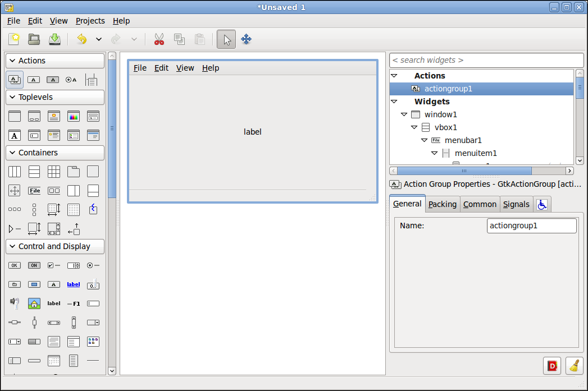Choose the Image widget with house
The image size is (588, 391).
click(34, 303)
